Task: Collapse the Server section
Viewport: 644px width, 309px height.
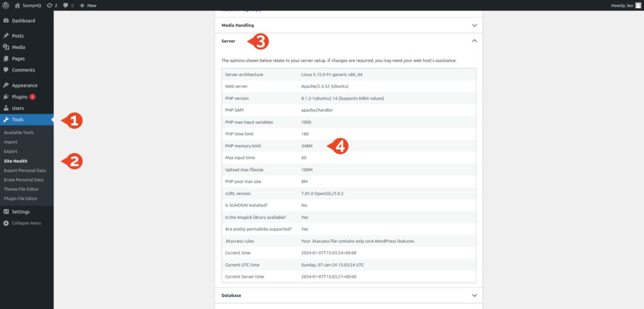Action: (x=474, y=41)
